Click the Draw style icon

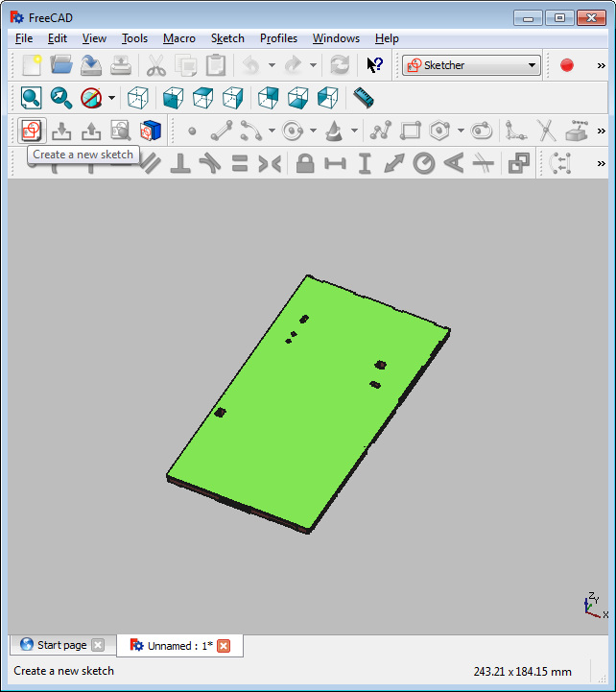[91, 98]
